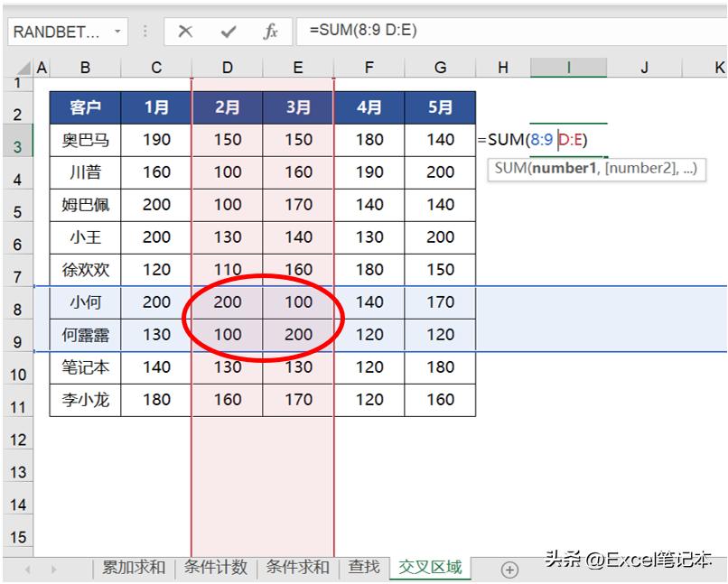Viewport: 728px width, 584px height.
Task: Click the Add Sheet (+) icon
Action: coord(509,570)
